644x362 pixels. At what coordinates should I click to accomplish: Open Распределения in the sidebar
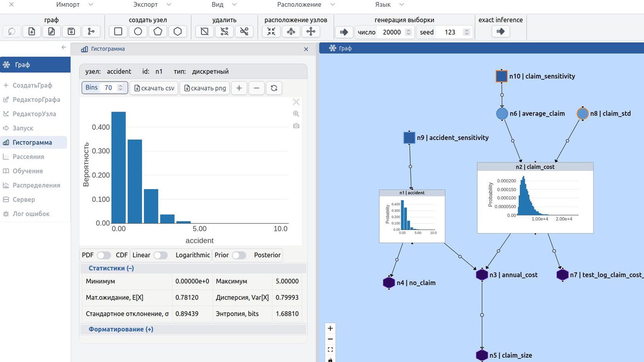coord(36,185)
